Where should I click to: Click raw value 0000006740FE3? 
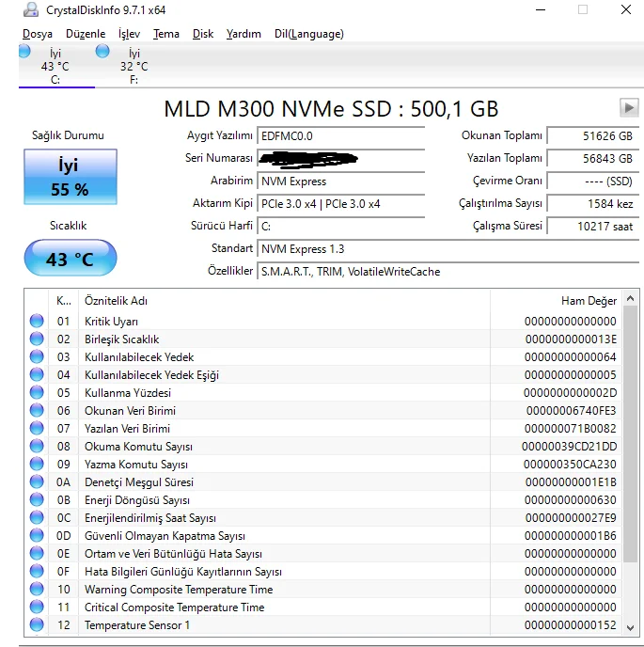pos(571,411)
